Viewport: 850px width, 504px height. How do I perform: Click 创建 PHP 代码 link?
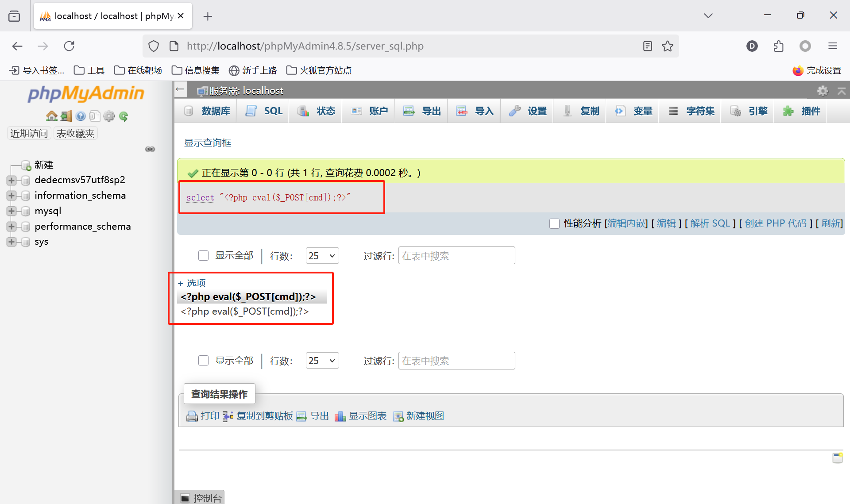[776, 223]
